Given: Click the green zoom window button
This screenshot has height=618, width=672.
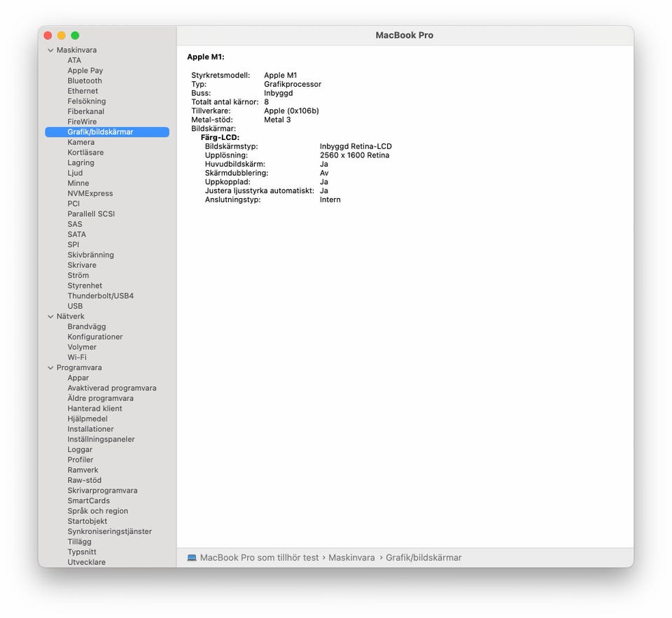Looking at the screenshot, I should (x=75, y=36).
